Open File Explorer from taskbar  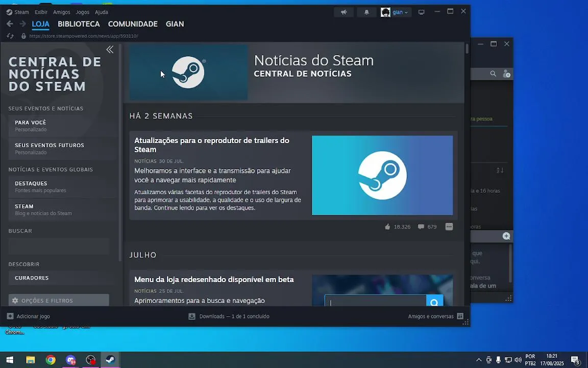[x=31, y=360]
